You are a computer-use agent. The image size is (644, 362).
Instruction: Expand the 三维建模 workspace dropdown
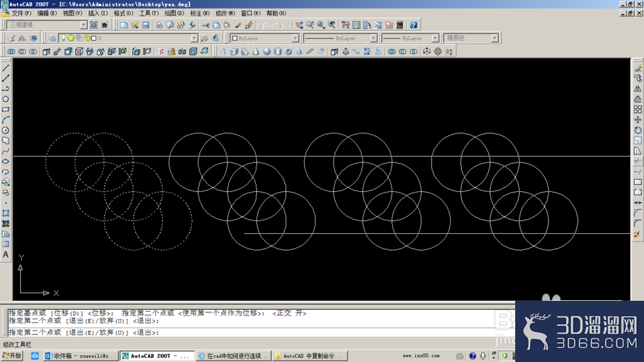(83, 25)
